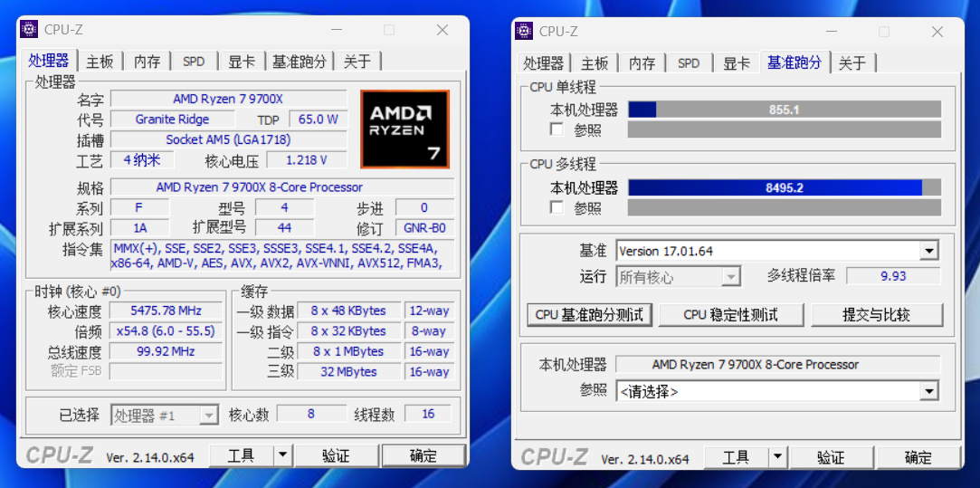Click the AMD Ryzen 7 logo badge
The height and width of the screenshot is (488, 980).
405,129
